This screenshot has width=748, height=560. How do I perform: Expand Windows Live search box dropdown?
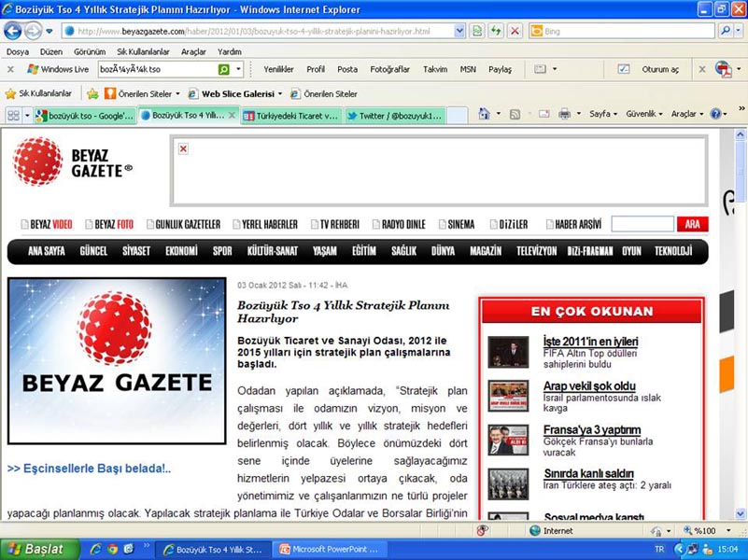pos(238,70)
